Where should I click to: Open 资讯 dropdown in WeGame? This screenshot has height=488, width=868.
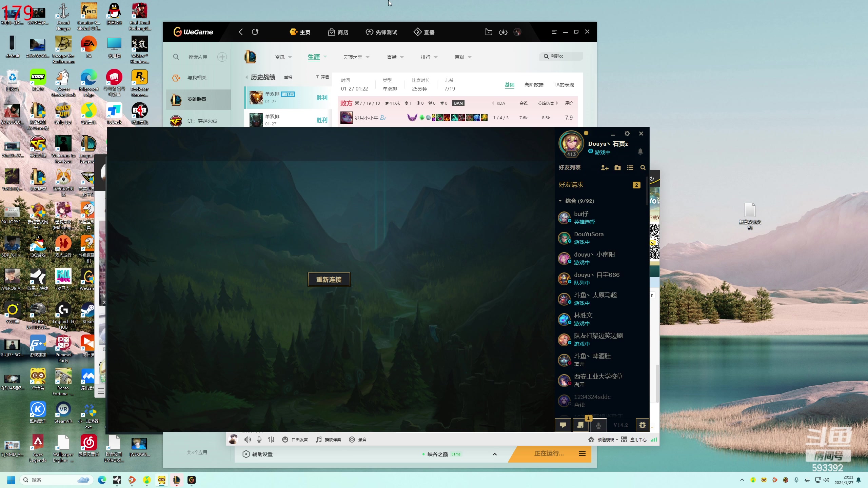[283, 57]
